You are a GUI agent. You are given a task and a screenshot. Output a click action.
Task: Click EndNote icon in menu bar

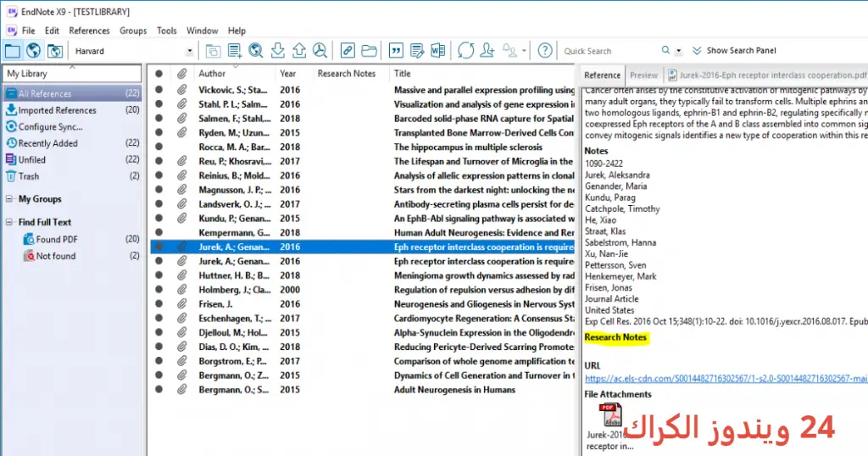pyautogui.click(x=12, y=31)
